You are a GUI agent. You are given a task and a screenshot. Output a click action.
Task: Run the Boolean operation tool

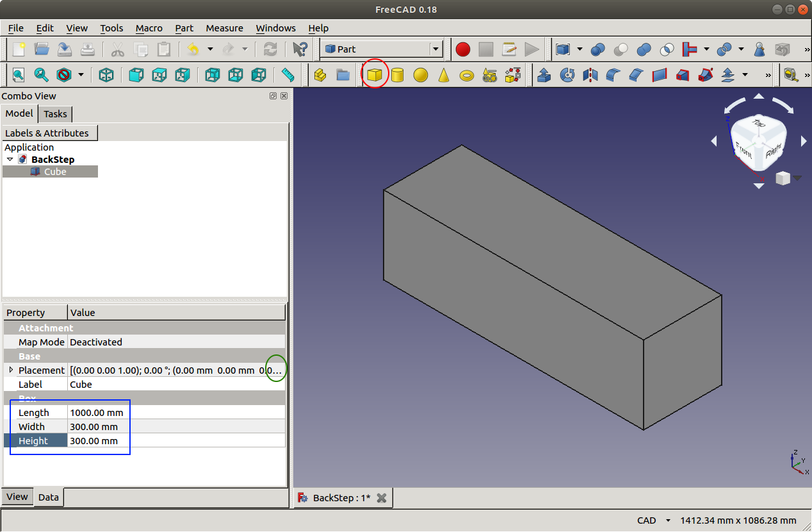[x=598, y=49]
